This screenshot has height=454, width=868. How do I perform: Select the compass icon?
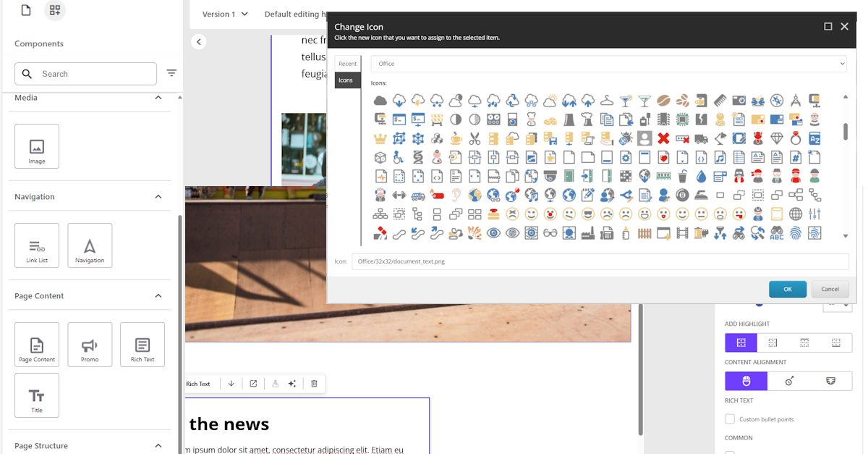777,100
